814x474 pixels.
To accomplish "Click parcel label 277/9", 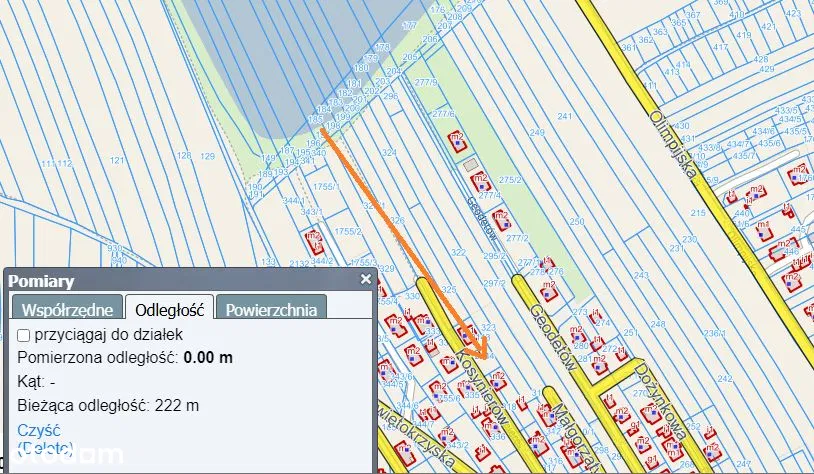I will pos(426,82).
